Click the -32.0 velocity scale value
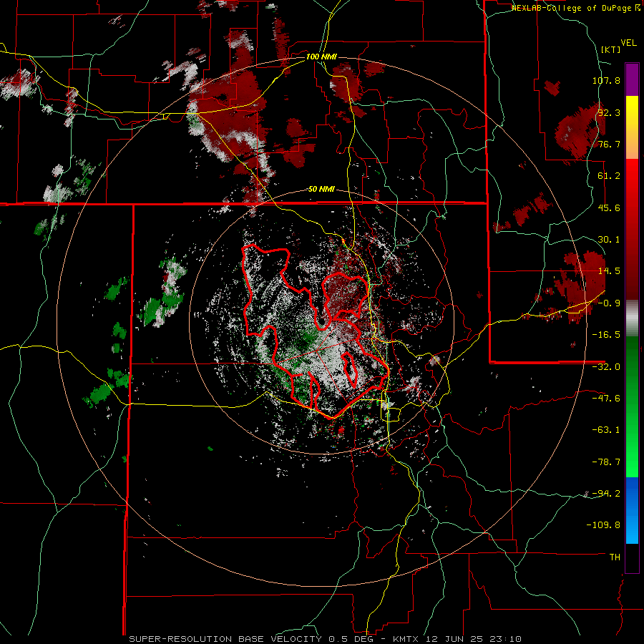 point(606,367)
